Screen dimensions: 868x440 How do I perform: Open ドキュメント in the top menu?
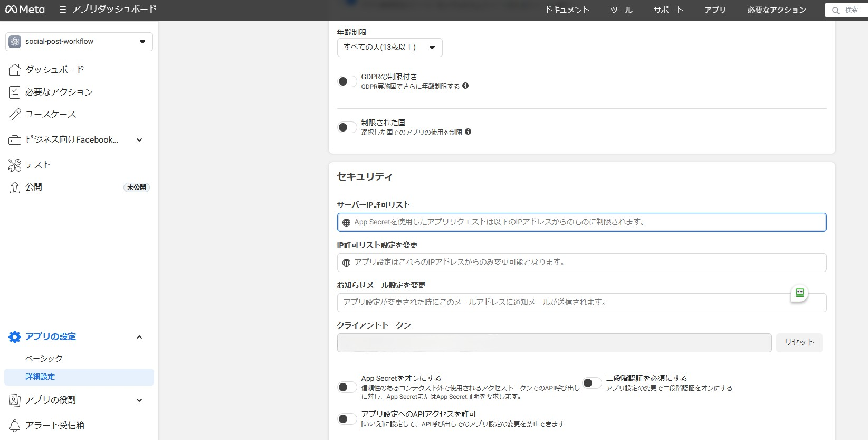click(567, 10)
